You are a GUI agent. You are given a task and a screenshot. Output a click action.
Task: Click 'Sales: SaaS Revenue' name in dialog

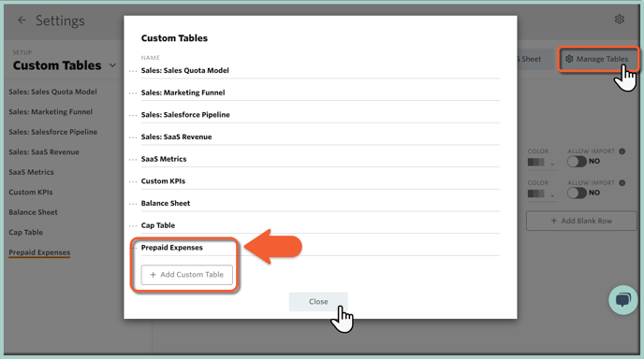coord(177,137)
